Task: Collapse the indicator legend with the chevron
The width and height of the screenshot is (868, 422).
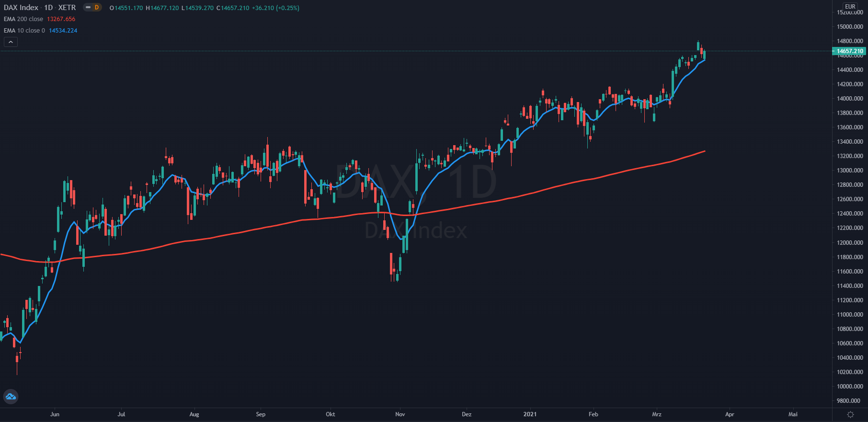Action: [11, 42]
